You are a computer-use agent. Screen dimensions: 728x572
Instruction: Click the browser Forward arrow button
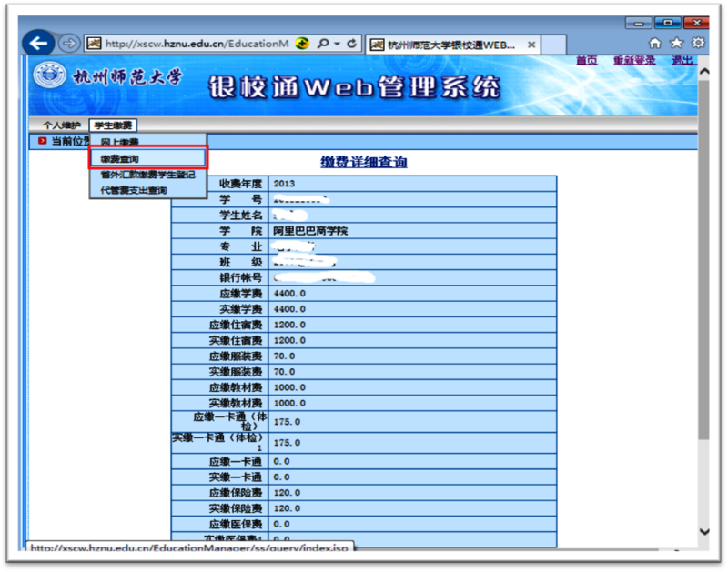(68, 43)
